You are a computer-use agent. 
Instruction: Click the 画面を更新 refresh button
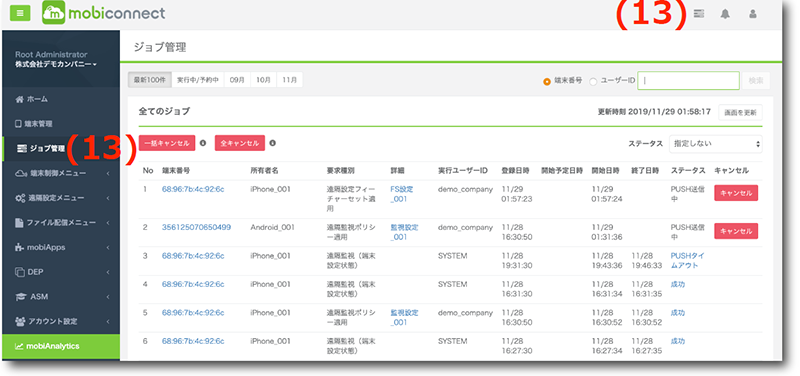(740, 112)
